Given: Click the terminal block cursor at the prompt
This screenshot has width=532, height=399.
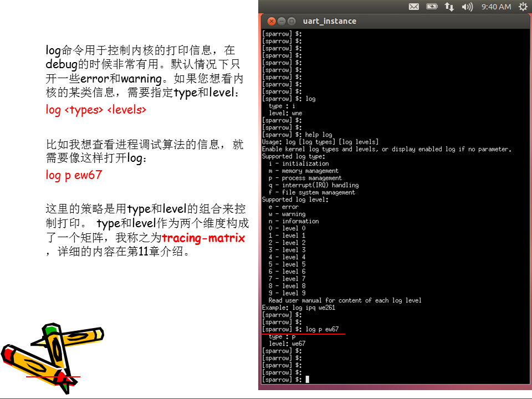Looking at the screenshot, I should point(307,380).
